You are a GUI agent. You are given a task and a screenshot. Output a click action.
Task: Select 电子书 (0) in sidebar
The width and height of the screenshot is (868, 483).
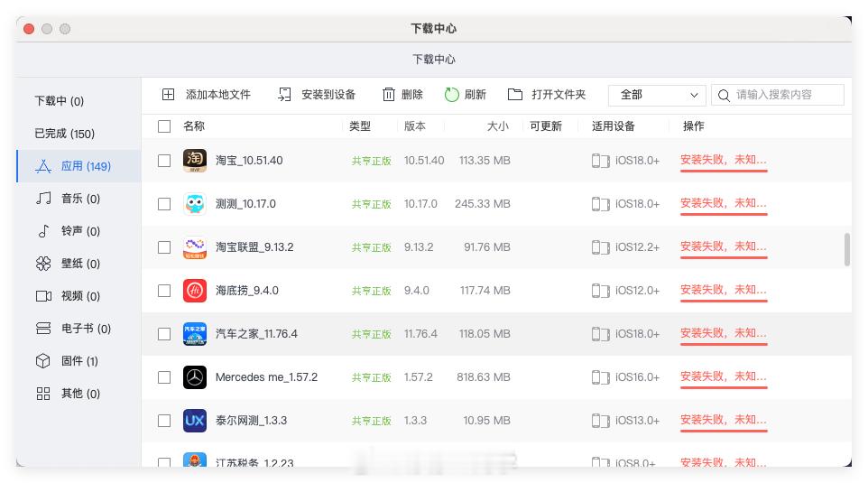[x=78, y=329]
